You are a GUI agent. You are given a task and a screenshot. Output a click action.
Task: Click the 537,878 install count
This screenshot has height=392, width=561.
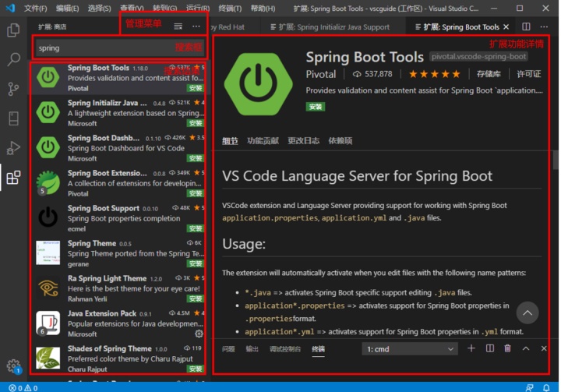click(372, 74)
